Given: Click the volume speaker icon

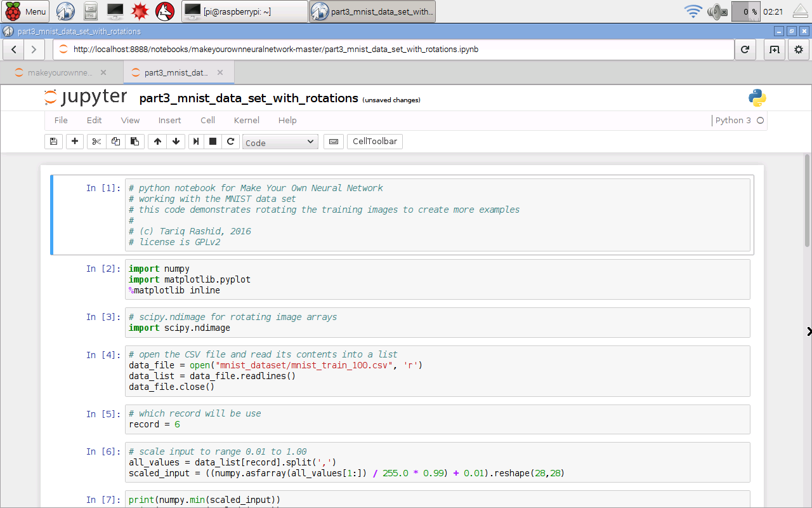Looking at the screenshot, I should (717, 11).
